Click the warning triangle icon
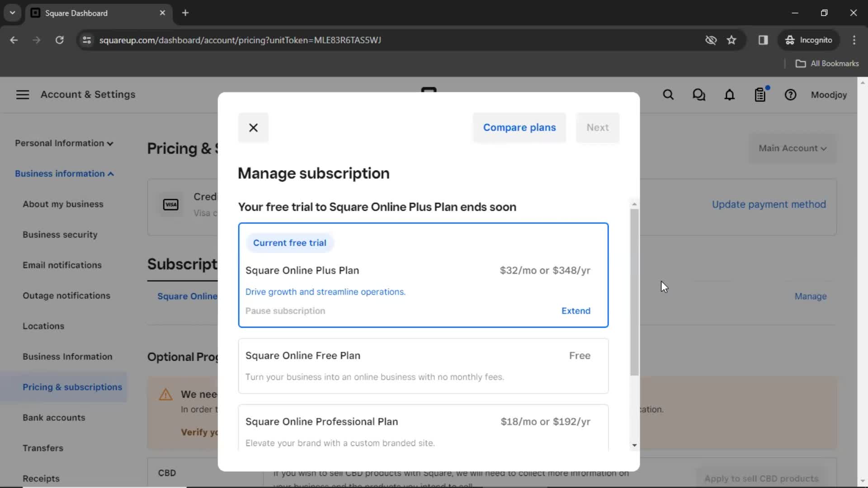This screenshot has height=488, width=868. click(166, 394)
